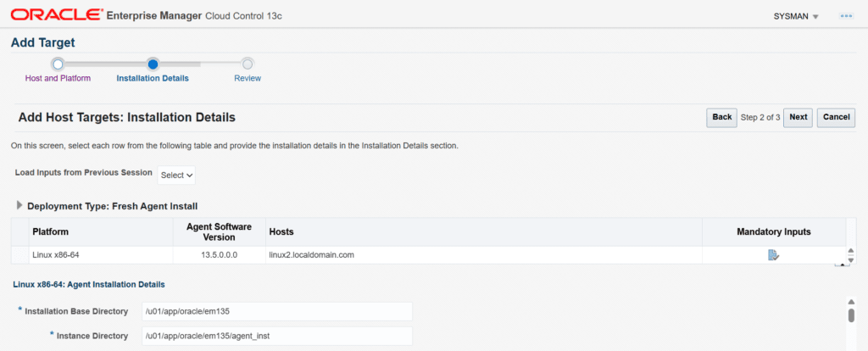Click the Step 2 of 3 text
868x351 pixels.
pyautogui.click(x=760, y=117)
